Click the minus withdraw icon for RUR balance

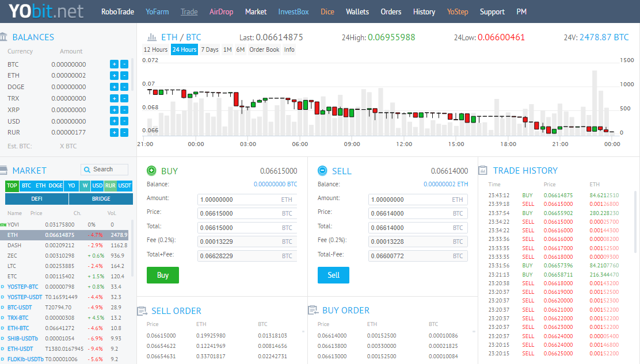[124, 132]
